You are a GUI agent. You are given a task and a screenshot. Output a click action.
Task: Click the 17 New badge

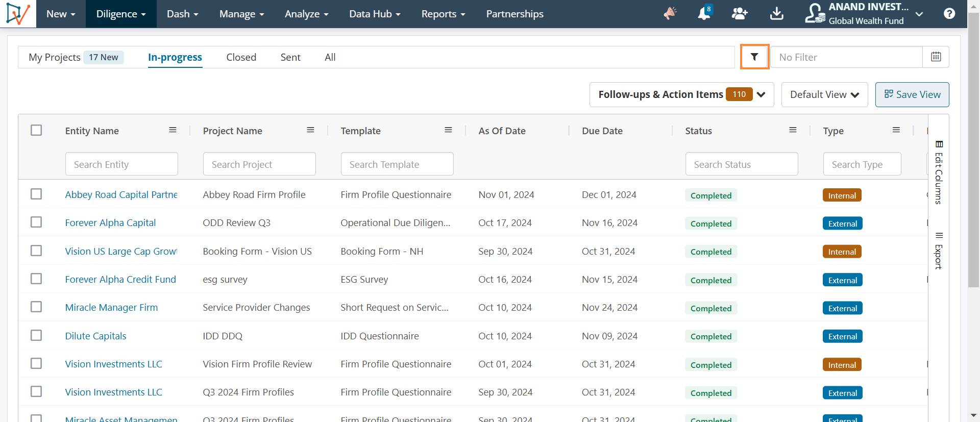tap(104, 57)
